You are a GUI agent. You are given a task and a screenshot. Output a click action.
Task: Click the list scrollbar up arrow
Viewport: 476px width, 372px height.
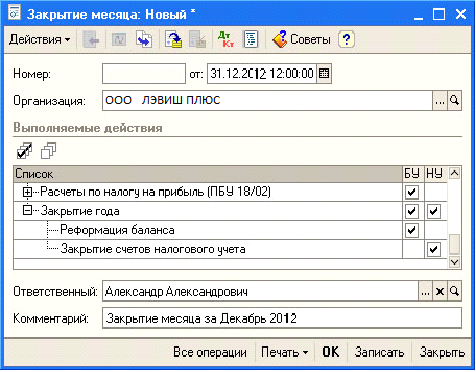pos(454,173)
